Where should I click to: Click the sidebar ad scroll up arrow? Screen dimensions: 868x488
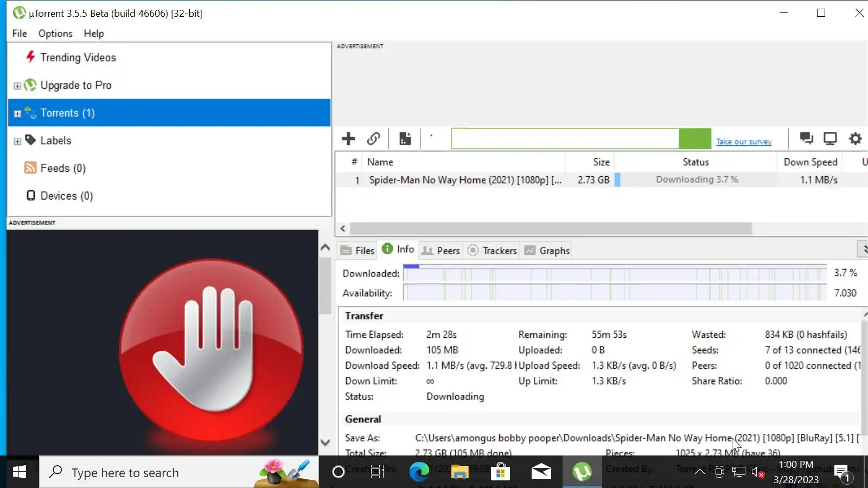(x=325, y=247)
